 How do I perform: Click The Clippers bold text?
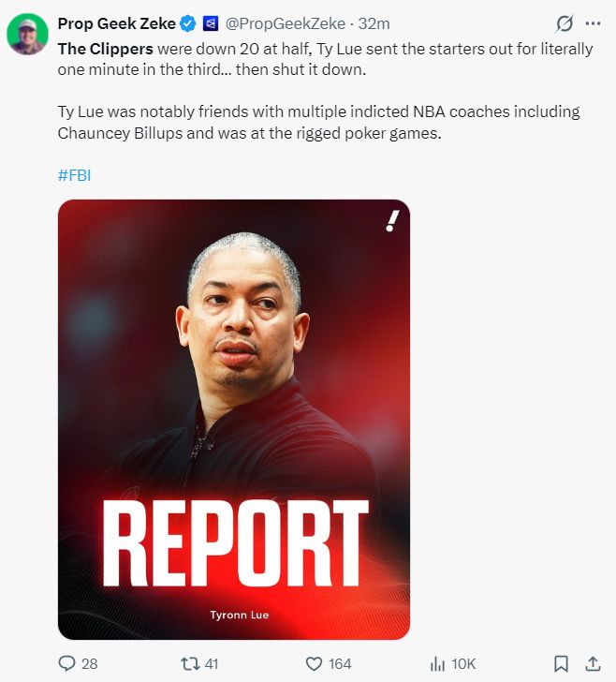(x=105, y=49)
